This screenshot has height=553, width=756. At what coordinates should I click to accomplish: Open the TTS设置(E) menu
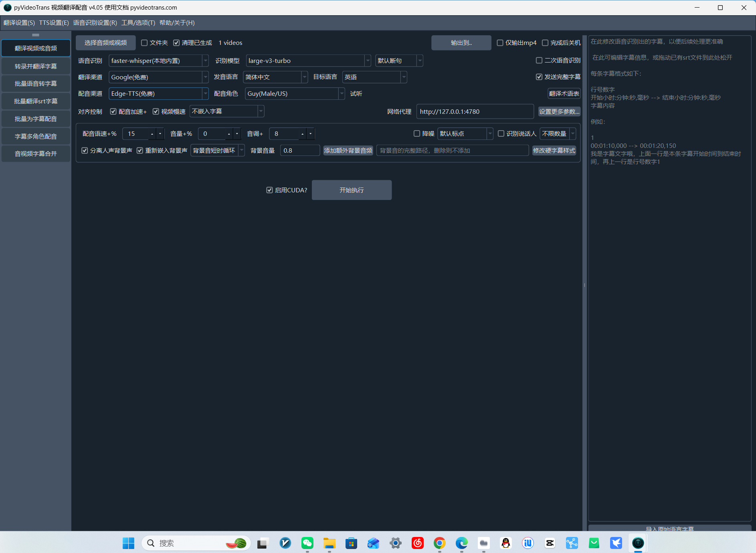point(54,23)
